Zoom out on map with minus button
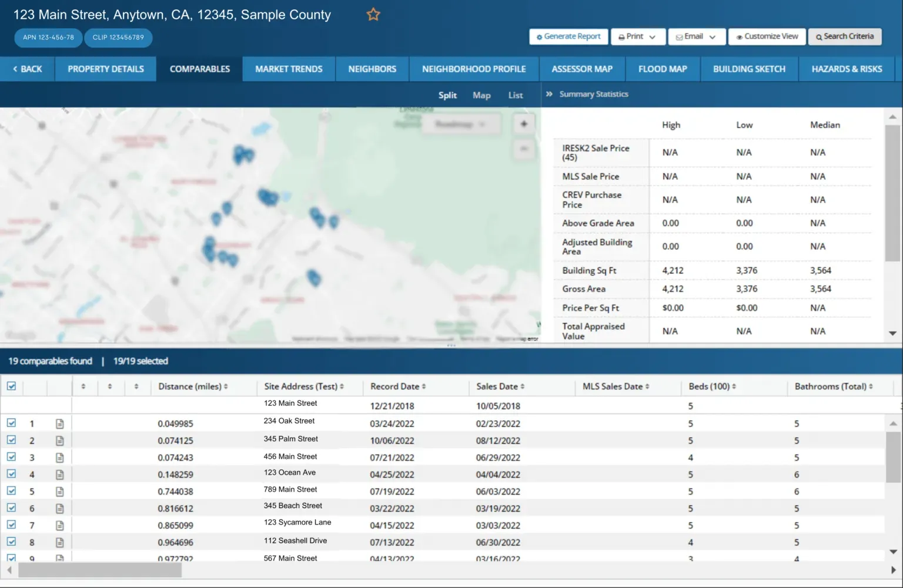This screenshot has width=903, height=588. coord(524,149)
